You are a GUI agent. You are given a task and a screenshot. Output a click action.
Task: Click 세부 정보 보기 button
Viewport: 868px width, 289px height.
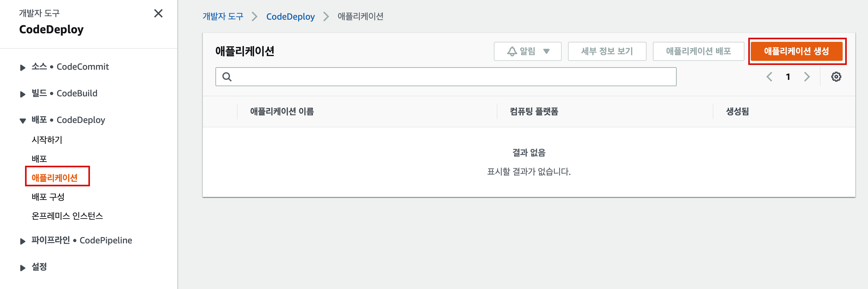coord(607,51)
